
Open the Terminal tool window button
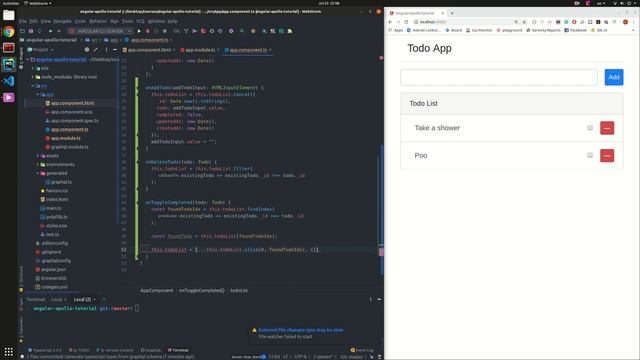178,350
